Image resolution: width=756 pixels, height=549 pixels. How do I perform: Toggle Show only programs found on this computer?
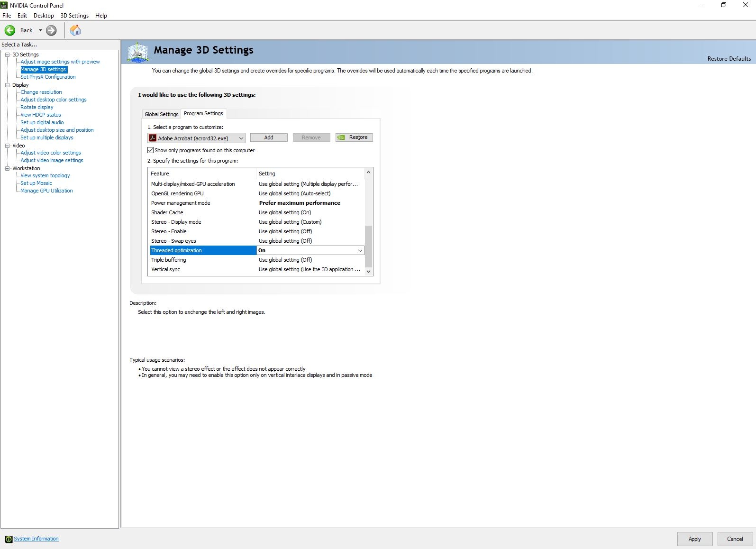pyautogui.click(x=151, y=150)
